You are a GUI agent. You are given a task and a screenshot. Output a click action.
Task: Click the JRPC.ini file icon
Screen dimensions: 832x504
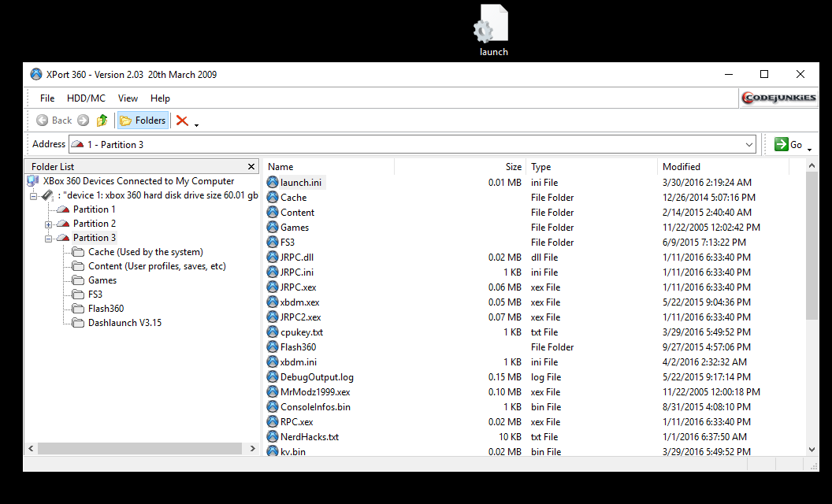pyautogui.click(x=272, y=272)
